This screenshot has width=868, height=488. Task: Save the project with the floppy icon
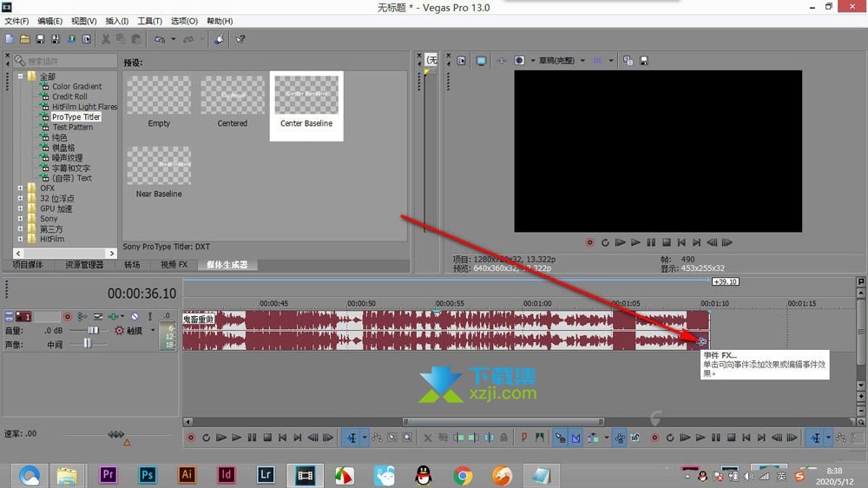point(40,39)
